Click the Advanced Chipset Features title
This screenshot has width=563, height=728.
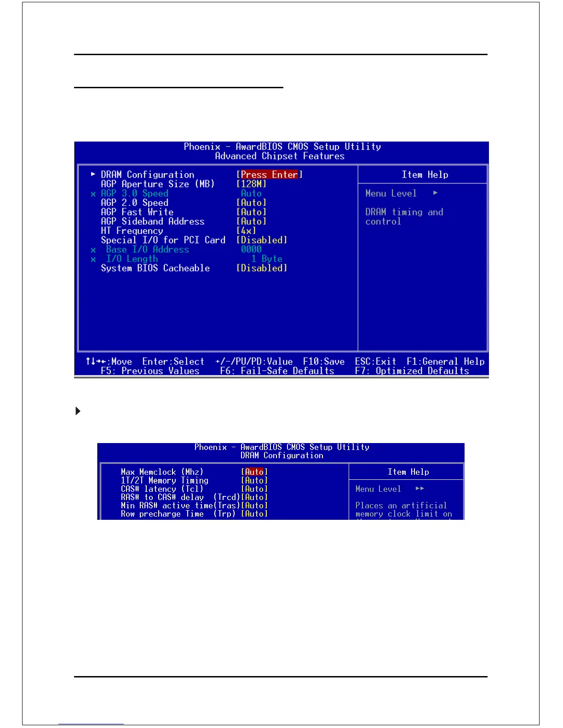pos(280,156)
